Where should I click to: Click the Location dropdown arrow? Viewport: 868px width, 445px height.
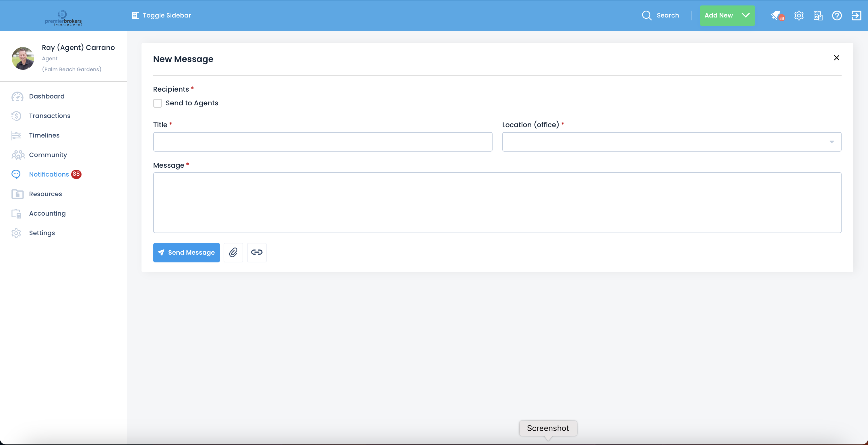tap(832, 142)
